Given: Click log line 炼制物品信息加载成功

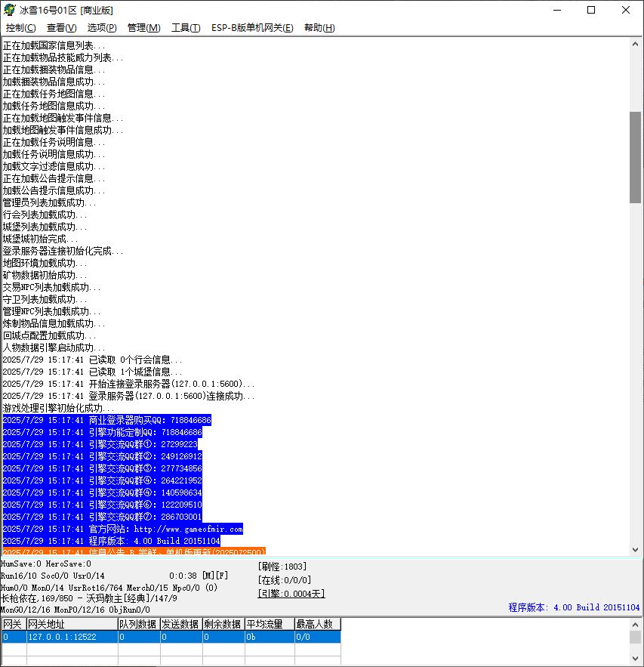Looking at the screenshot, I should click(x=54, y=324).
